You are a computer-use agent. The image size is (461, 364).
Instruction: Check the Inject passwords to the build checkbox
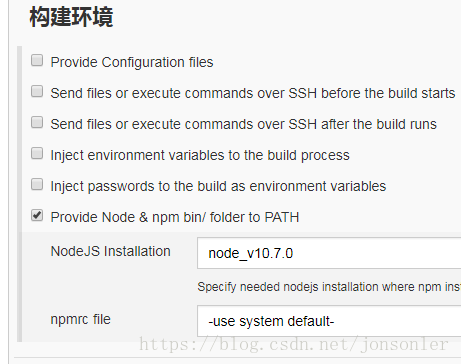pos(37,184)
